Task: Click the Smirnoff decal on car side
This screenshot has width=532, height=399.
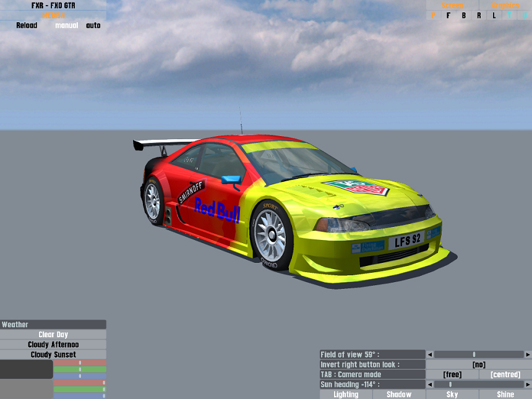Action: point(191,191)
